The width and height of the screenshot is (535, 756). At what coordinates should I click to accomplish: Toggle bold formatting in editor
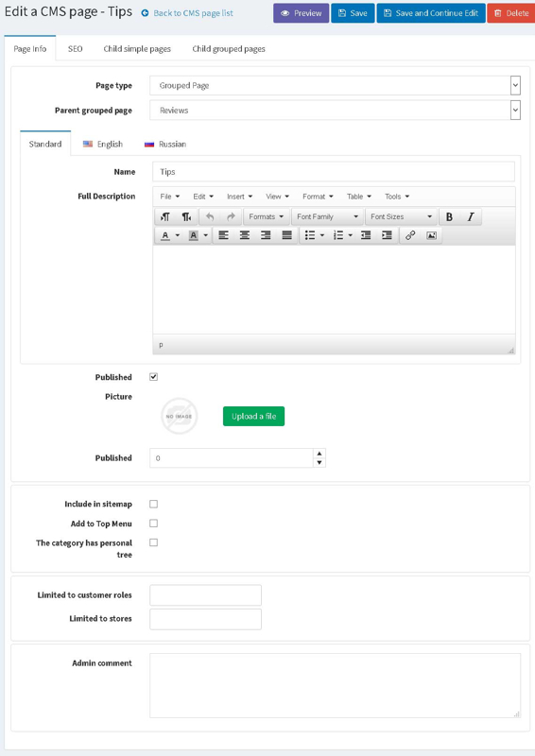(449, 217)
